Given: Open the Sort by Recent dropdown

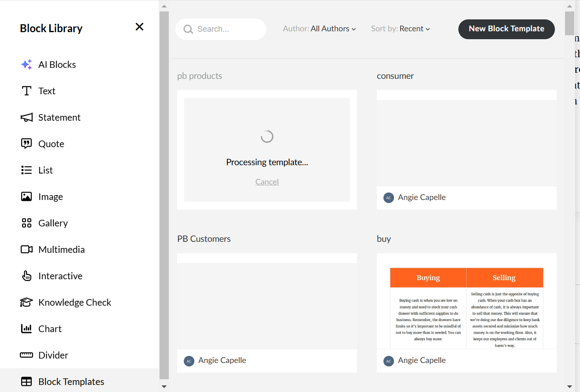Looking at the screenshot, I should 401,29.
